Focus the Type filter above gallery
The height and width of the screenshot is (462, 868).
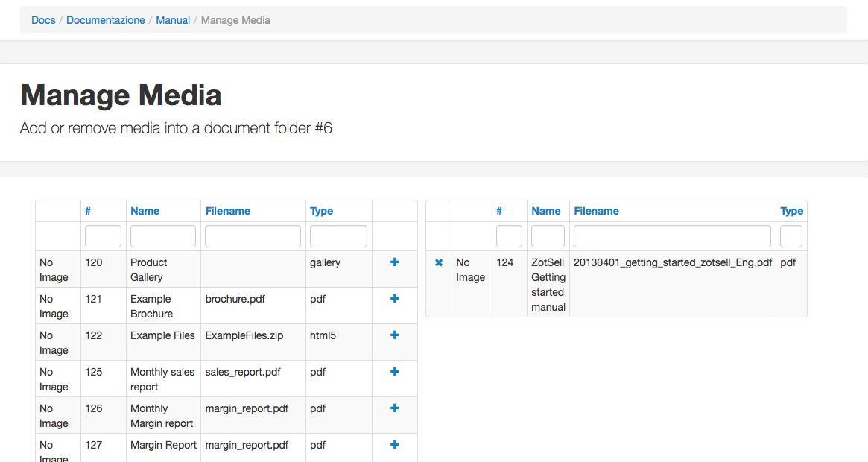(x=338, y=236)
